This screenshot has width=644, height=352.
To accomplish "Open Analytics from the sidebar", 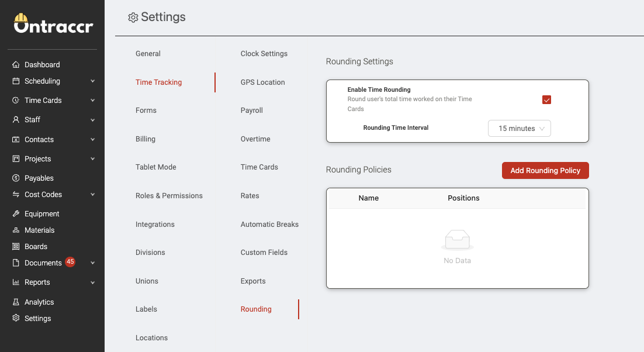I will click(x=39, y=302).
